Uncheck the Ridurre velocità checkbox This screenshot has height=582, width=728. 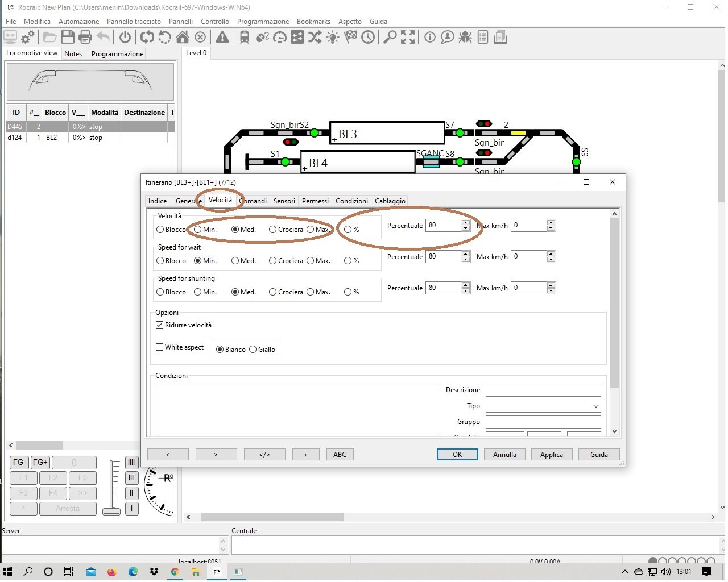pos(160,325)
